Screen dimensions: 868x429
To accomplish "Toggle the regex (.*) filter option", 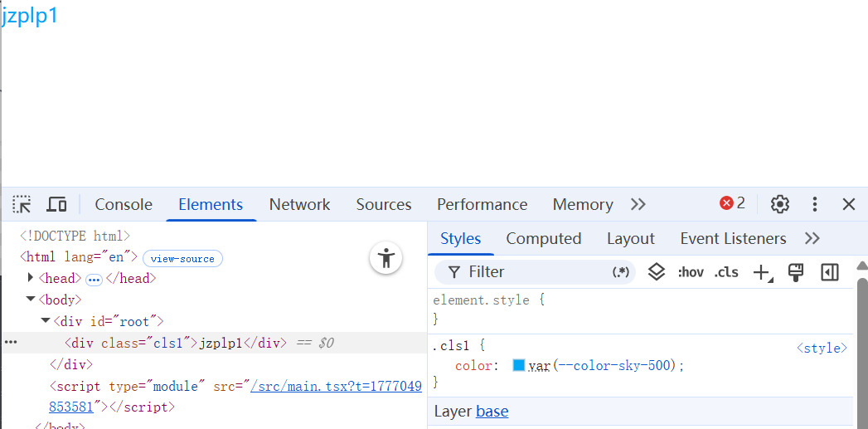I will pyautogui.click(x=621, y=272).
